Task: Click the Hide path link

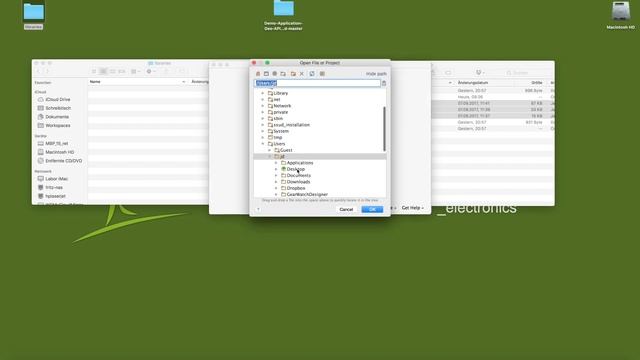Action: [376, 74]
